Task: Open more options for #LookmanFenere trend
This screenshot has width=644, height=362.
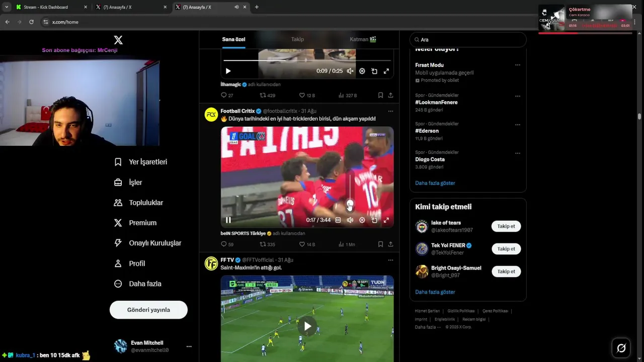Action: [x=517, y=97]
